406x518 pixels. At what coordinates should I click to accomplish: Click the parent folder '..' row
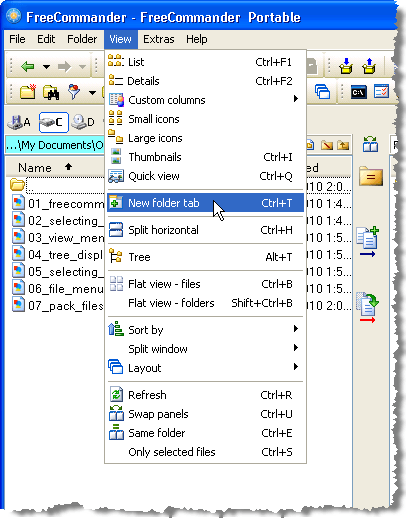(57, 185)
